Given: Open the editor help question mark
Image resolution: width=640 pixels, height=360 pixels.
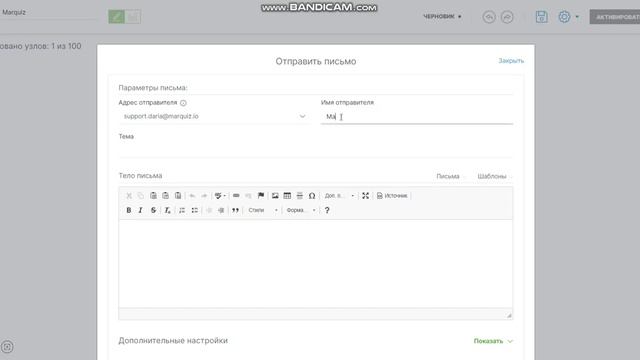Looking at the screenshot, I should 327,210.
